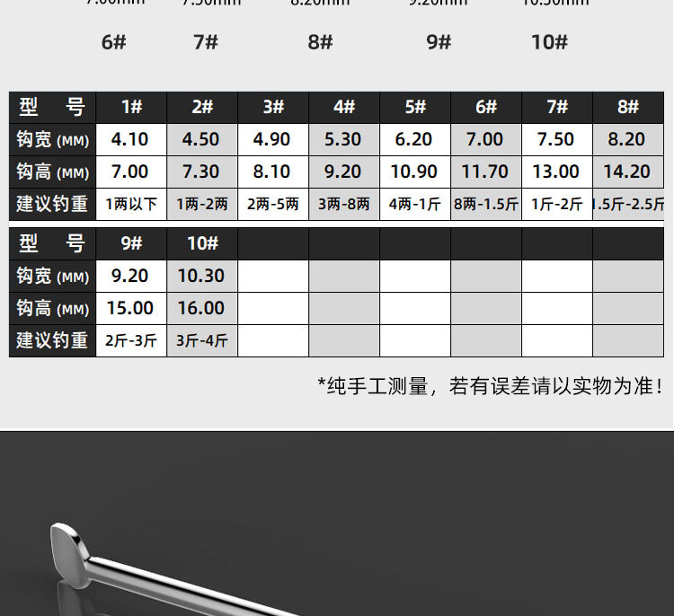Image resolution: width=674 pixels, height=616 pixels.
Task: Click the hook height value 7.30
Action: [202, 172]
